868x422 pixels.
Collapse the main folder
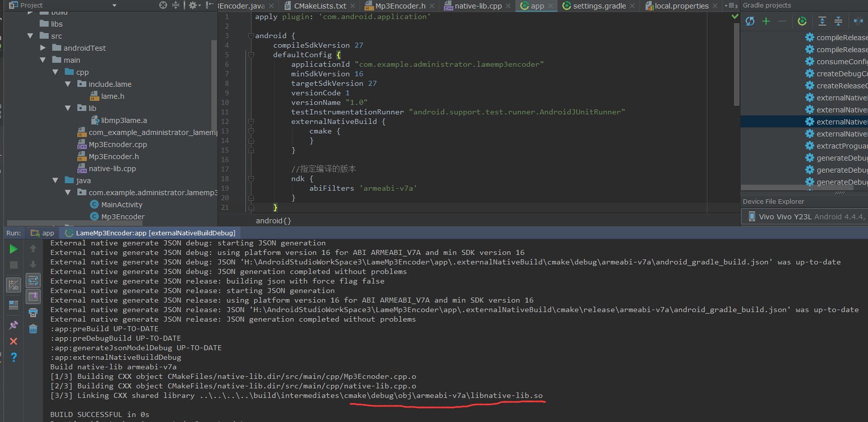pos(43,60)
